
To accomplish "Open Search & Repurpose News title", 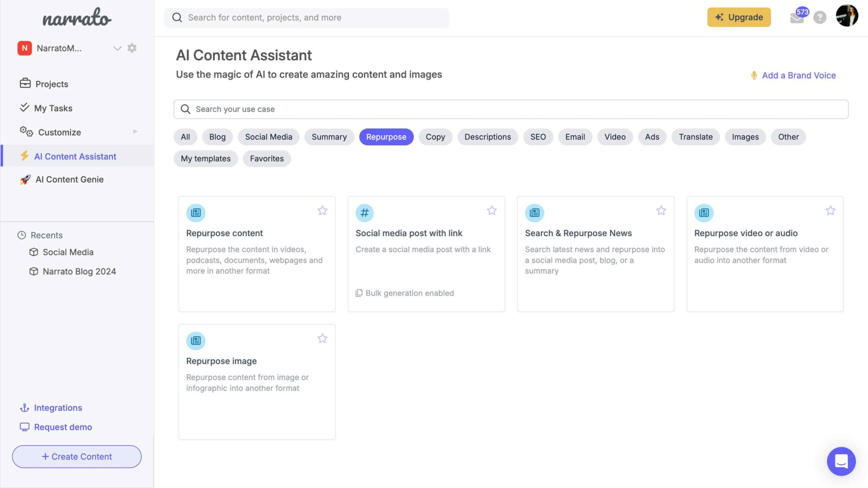I will [x=579, y=233].
